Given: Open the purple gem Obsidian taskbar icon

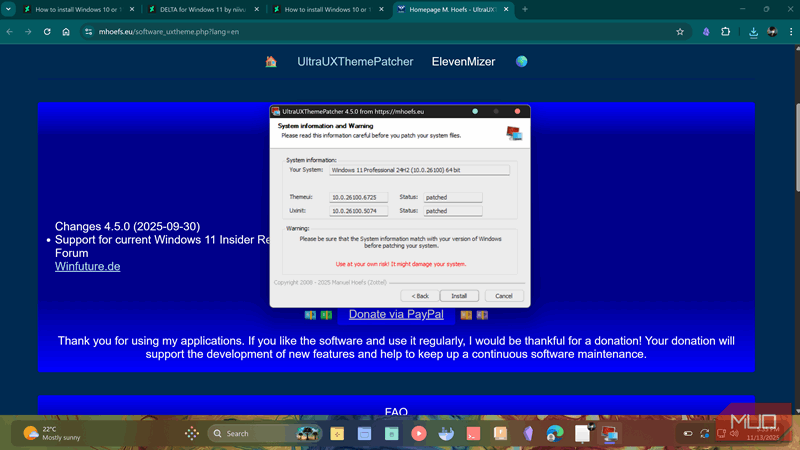Looking at the screenshot, I should click(x=528, y=434).
